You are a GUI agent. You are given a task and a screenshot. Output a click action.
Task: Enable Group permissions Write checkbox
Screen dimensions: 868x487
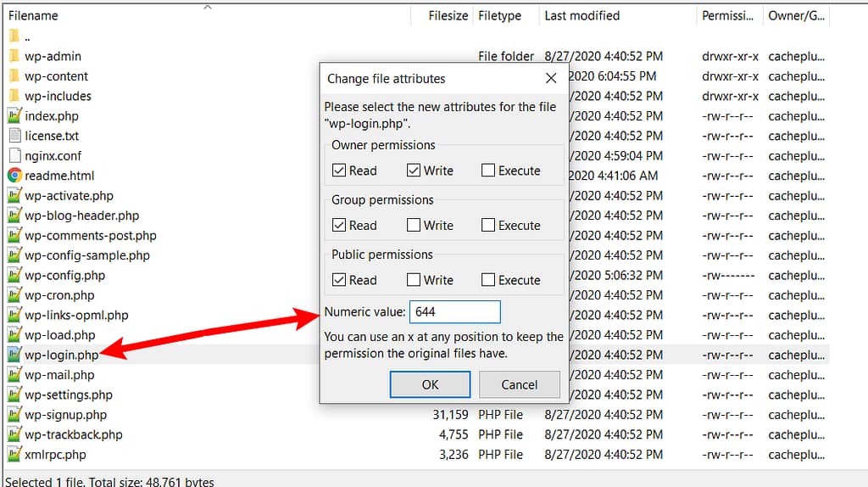click(x=414, y=226)
